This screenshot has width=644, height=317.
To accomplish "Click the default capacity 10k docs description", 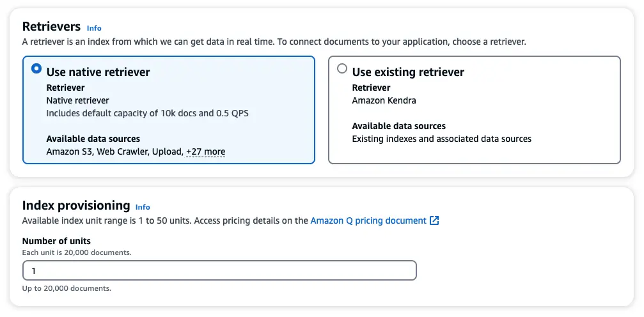I will [147, 113].
